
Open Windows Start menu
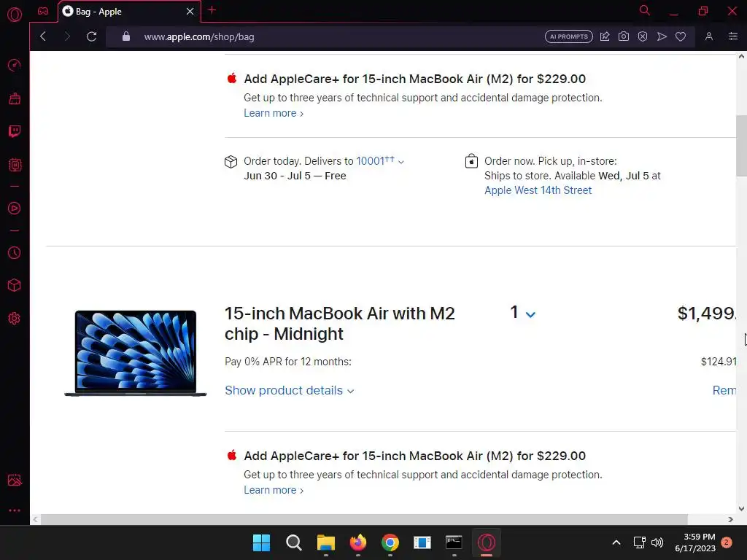(x=261, y=542)
